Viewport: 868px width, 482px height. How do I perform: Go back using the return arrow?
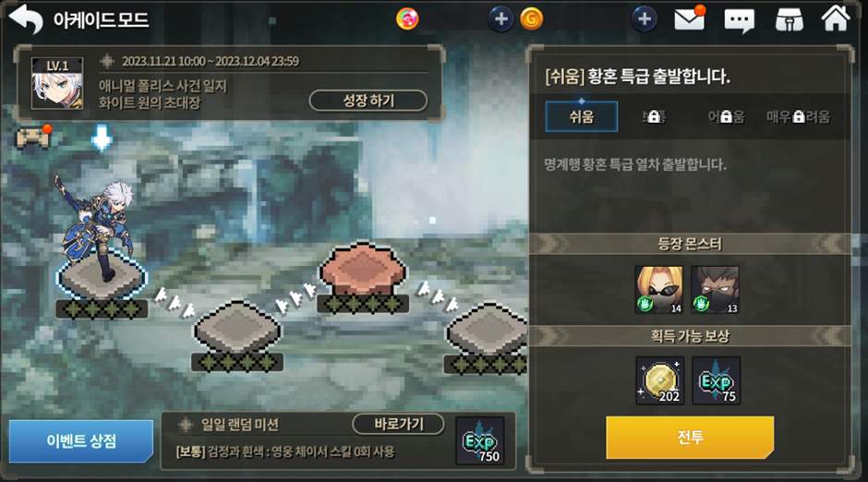click(26, 19)
